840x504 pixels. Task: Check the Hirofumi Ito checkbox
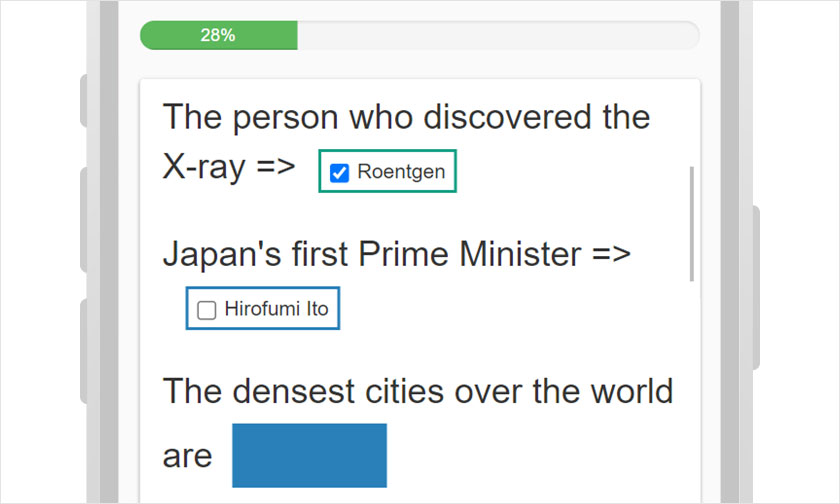207,310
